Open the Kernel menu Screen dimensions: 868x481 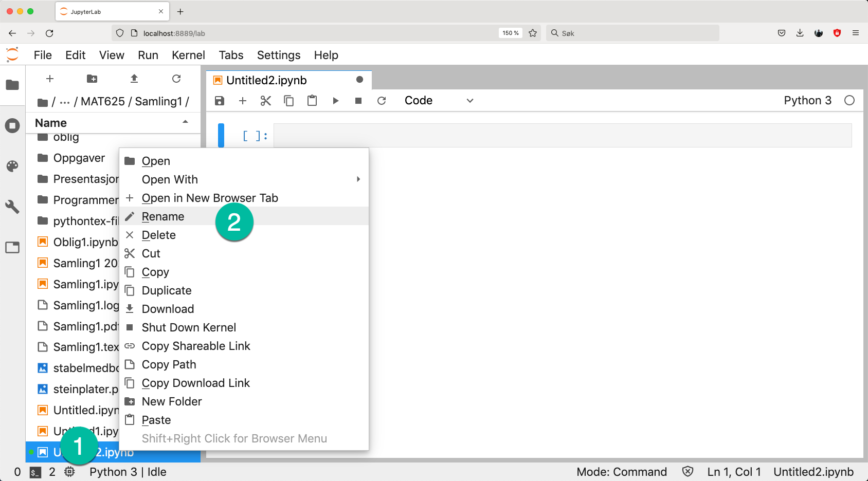point(188,55)
